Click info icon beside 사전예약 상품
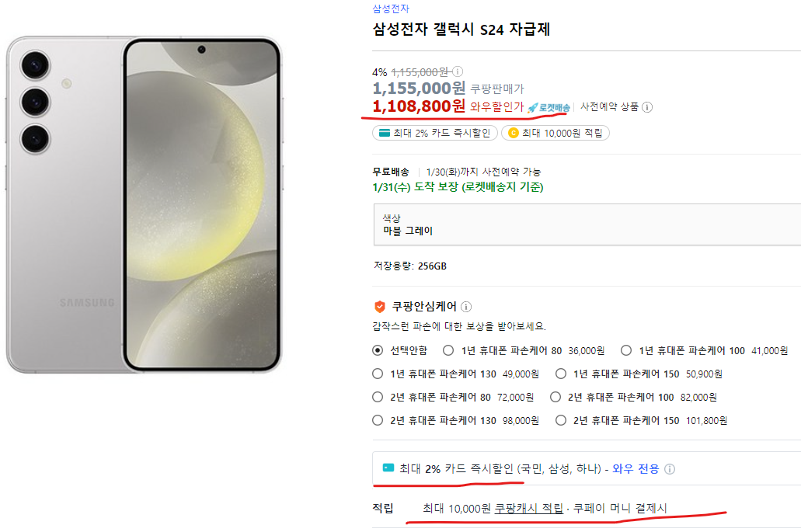The image size is (801, 532). [x=646, y=108]
